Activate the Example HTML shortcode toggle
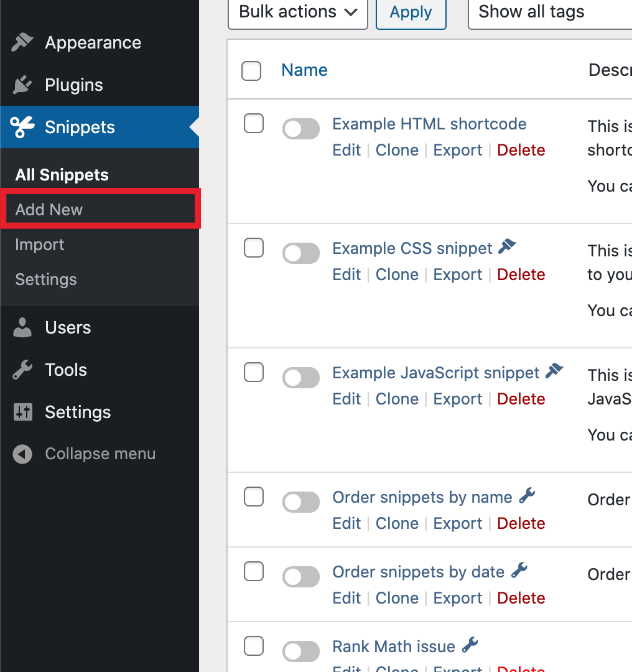Screen dimensions: 632x672 (301, 129)
